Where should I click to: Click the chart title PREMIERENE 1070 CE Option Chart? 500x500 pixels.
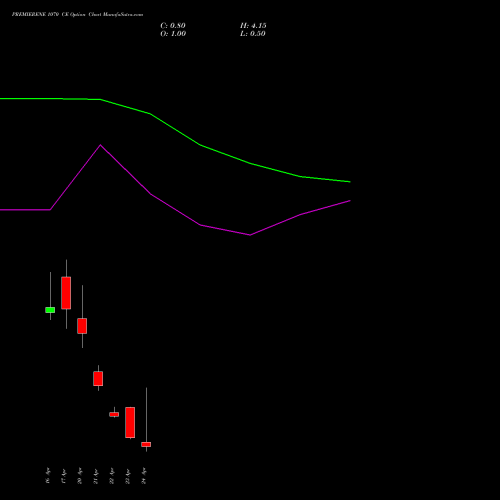77,15
